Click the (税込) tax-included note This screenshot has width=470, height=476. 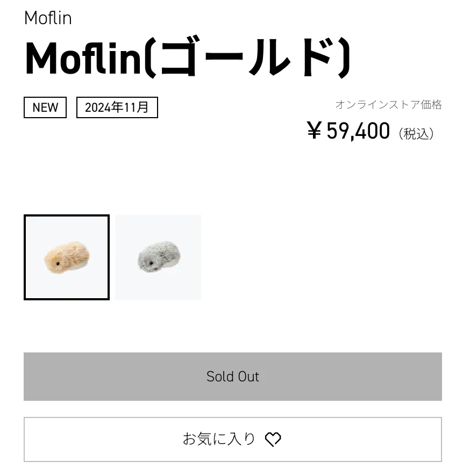[x=416, y=134]
